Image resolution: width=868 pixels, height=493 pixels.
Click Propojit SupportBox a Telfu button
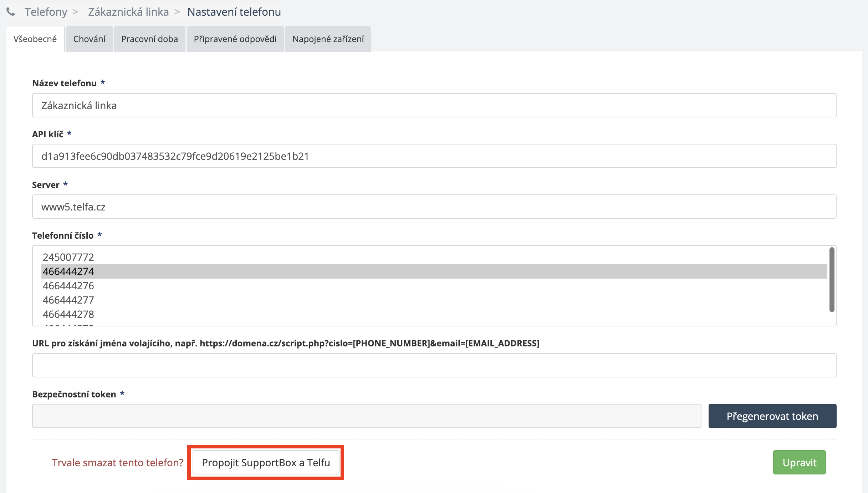pos(266,463)
